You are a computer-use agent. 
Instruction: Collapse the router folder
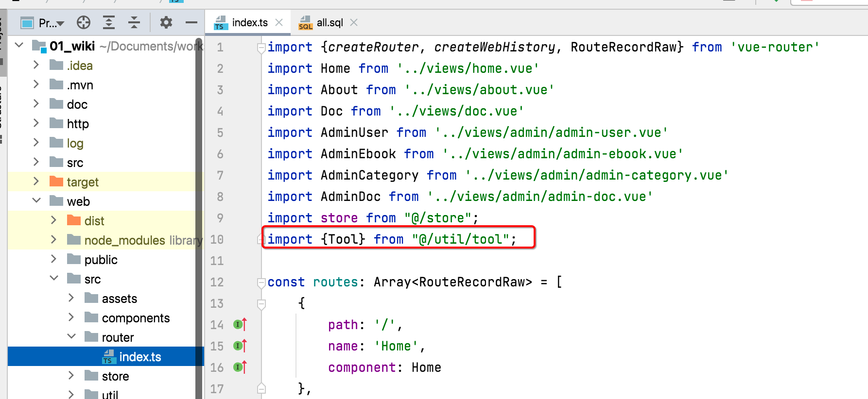point(71,336)
